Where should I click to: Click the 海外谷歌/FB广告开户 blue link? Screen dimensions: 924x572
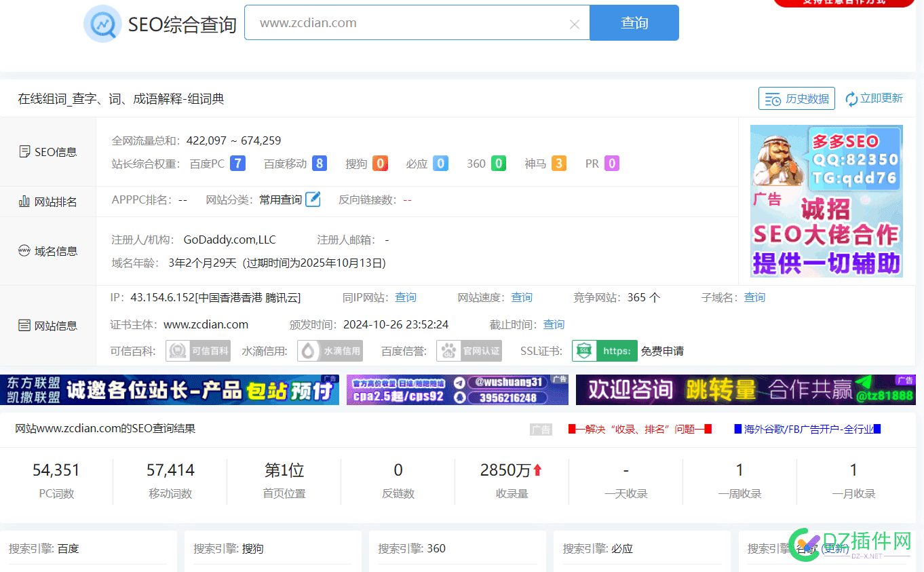tap(807, 429)
